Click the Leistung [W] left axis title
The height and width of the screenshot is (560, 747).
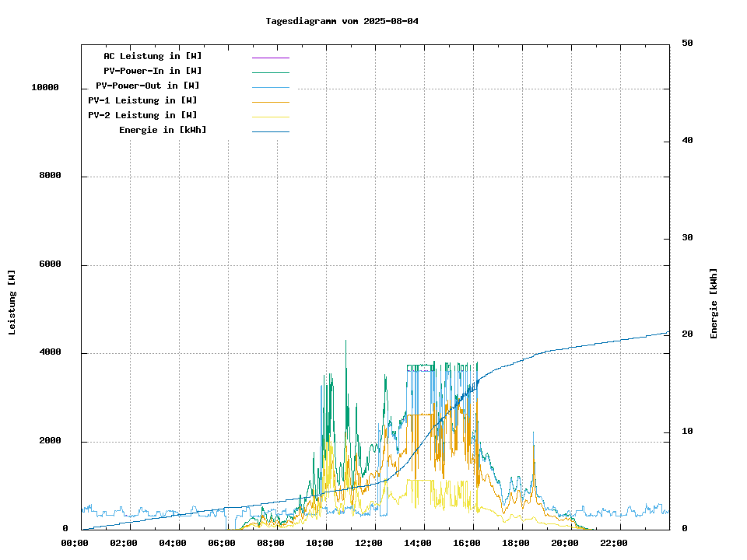tap(12, 303)
